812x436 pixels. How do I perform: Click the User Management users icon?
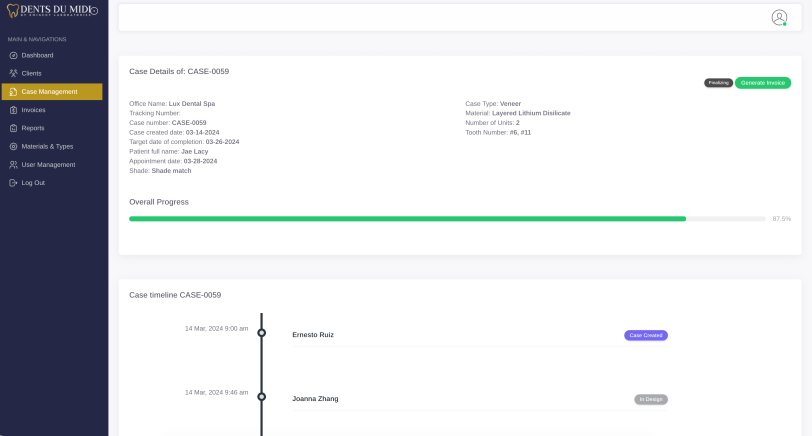pyautogui.click(x=13, y=165)
